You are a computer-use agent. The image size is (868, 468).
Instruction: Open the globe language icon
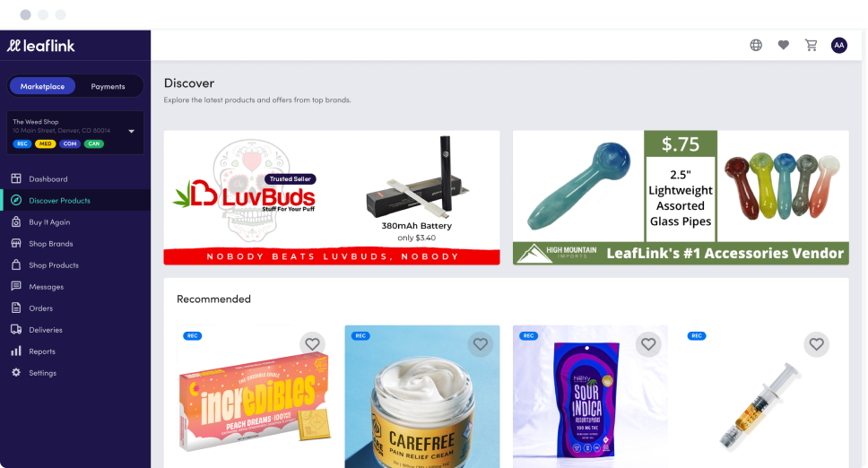click(x=756, y=46)
